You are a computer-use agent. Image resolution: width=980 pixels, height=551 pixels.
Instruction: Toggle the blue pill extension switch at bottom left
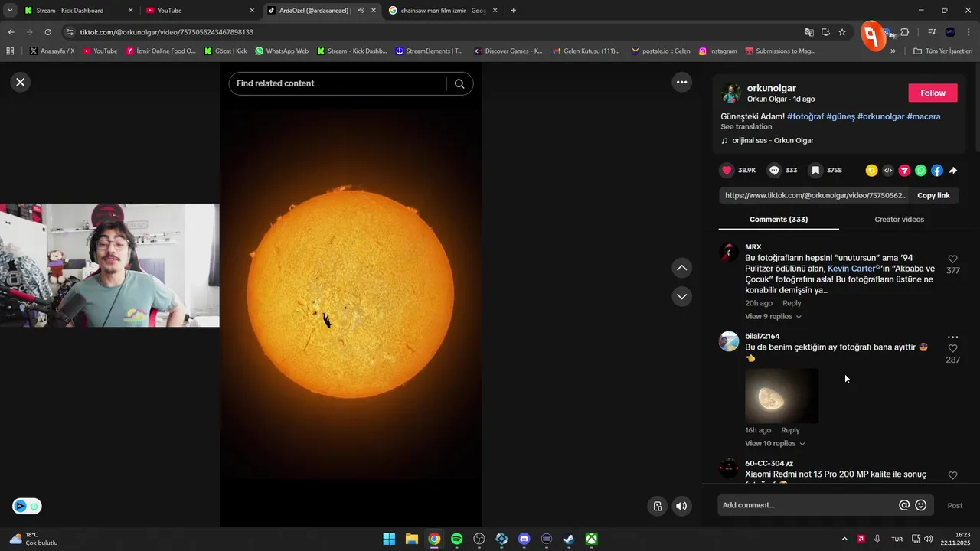[27, 506]
